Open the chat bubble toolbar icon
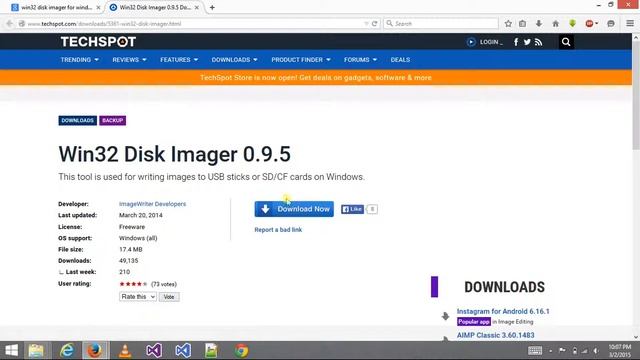 click(611, 24)
